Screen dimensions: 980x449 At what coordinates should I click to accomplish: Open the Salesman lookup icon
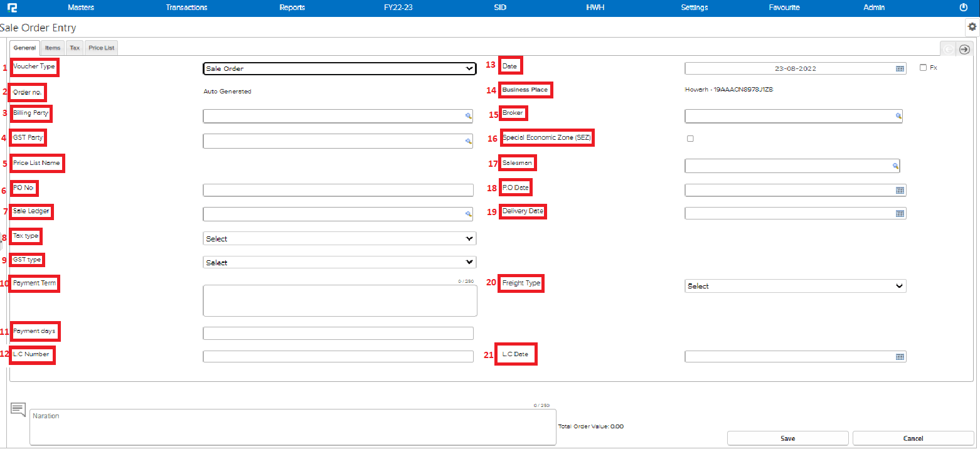(x=895, y=166)
